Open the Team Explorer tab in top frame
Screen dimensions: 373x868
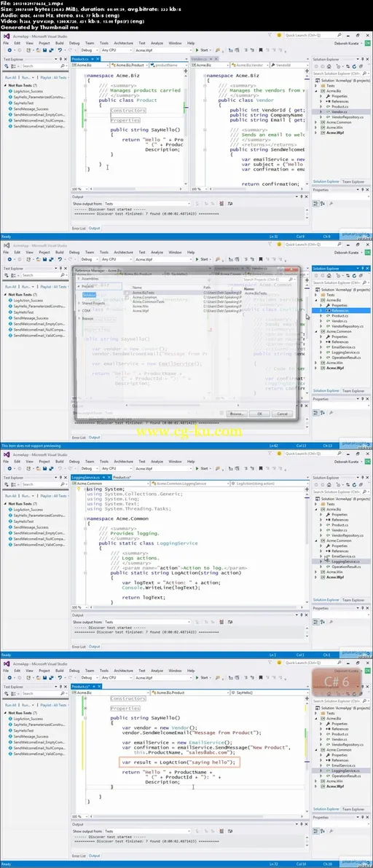pyautogui.click(x=353, y=181)
